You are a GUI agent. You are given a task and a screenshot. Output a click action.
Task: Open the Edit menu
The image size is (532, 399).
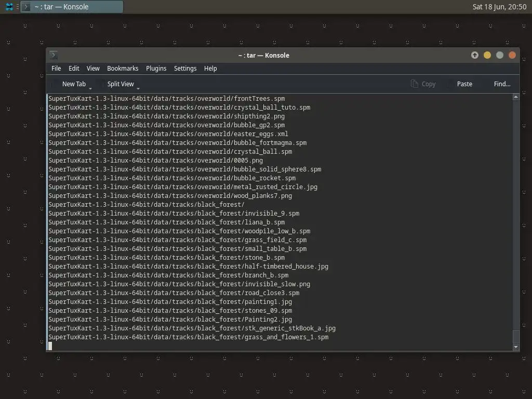point(74,69)
